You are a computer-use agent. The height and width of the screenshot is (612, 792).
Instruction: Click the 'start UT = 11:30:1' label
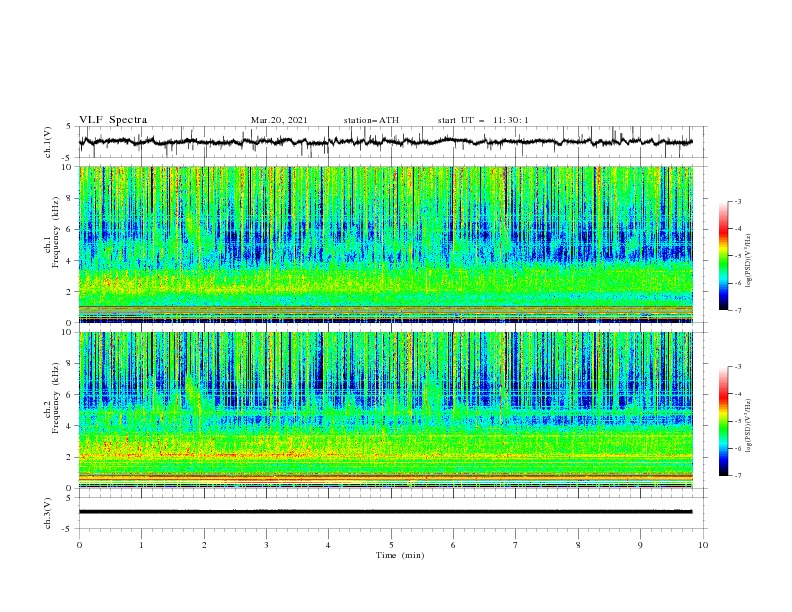click(x=483, y=120)
